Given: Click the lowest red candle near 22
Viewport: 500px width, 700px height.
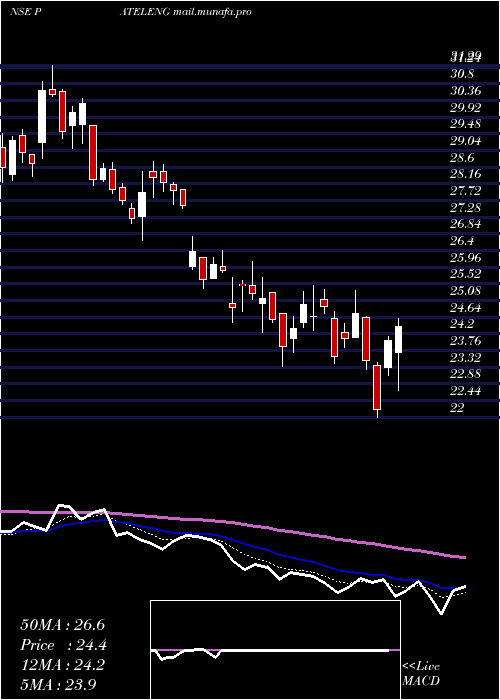Looking at the screenshot, I should click(377, 387).
